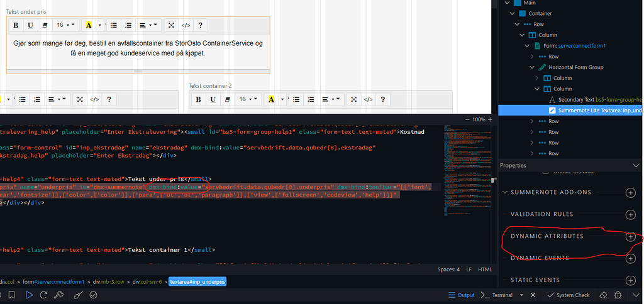Collapse the Summernote Add-ons section chevron
This screenshot has height=304, width=644.
[x=505, y=192]
